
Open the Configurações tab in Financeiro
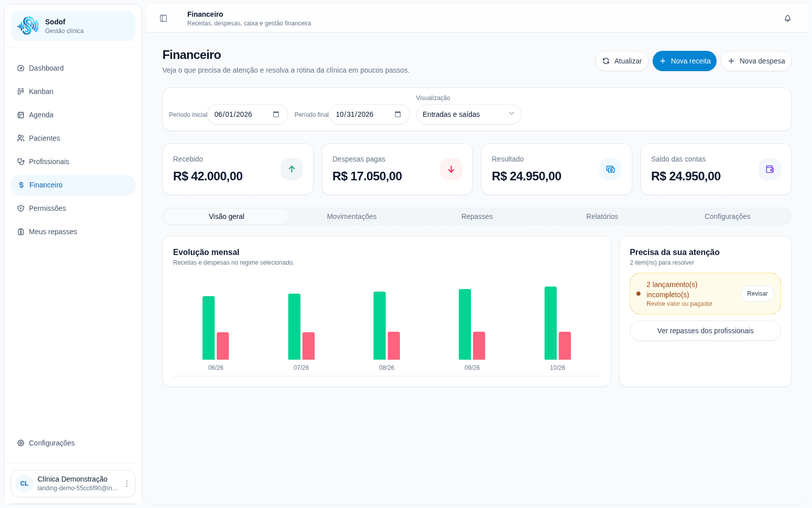(x=727, y=216)
